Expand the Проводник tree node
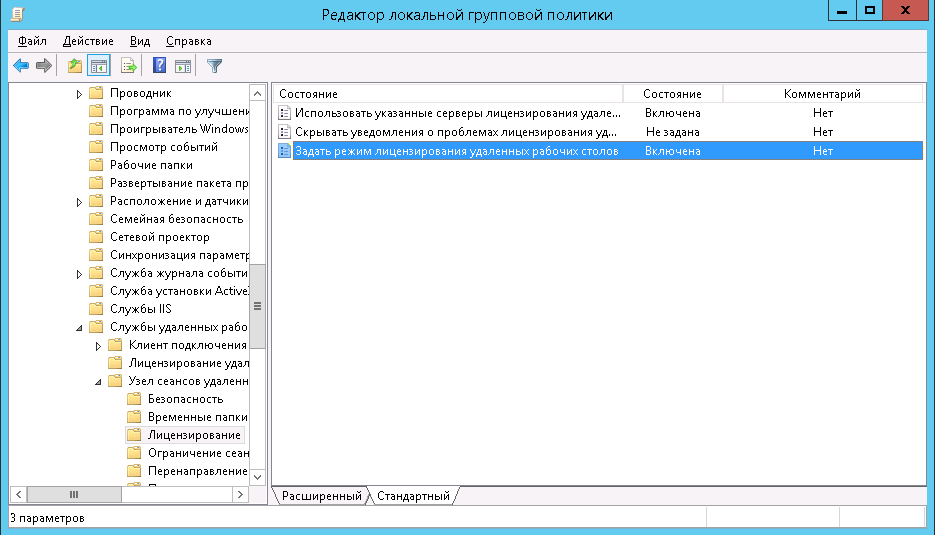 [x=80, y=93]
